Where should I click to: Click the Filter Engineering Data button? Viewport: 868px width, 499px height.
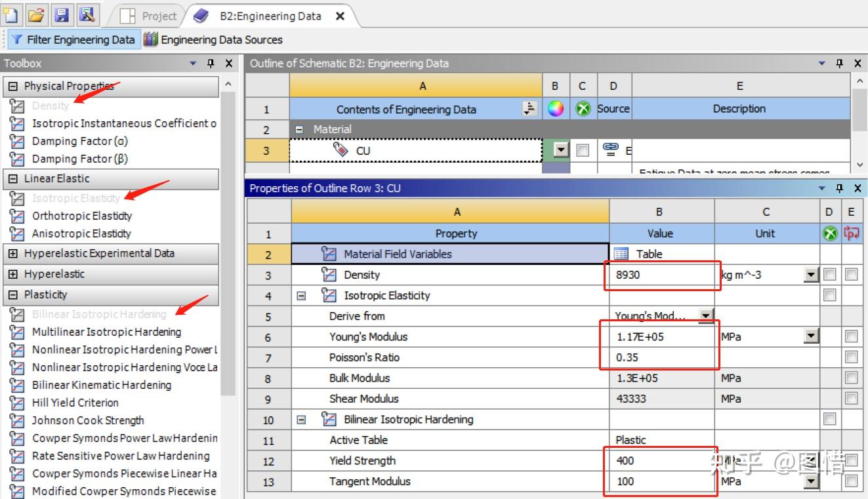[74, 39]
